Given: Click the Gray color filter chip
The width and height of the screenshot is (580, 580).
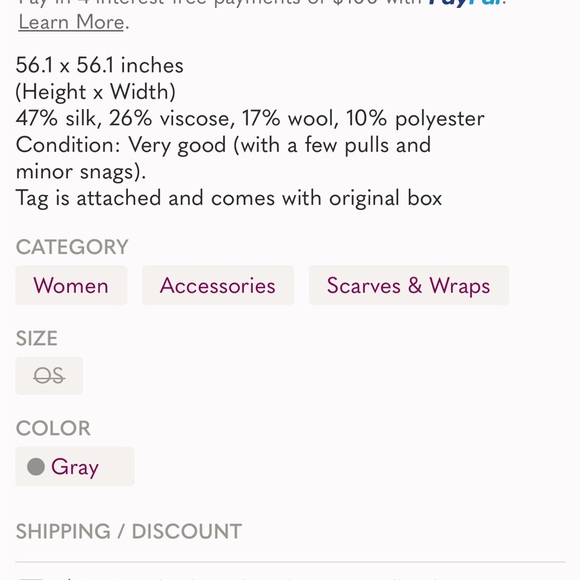Looking at the screenshot, I should pyautogui.click(x=75, y=466).
